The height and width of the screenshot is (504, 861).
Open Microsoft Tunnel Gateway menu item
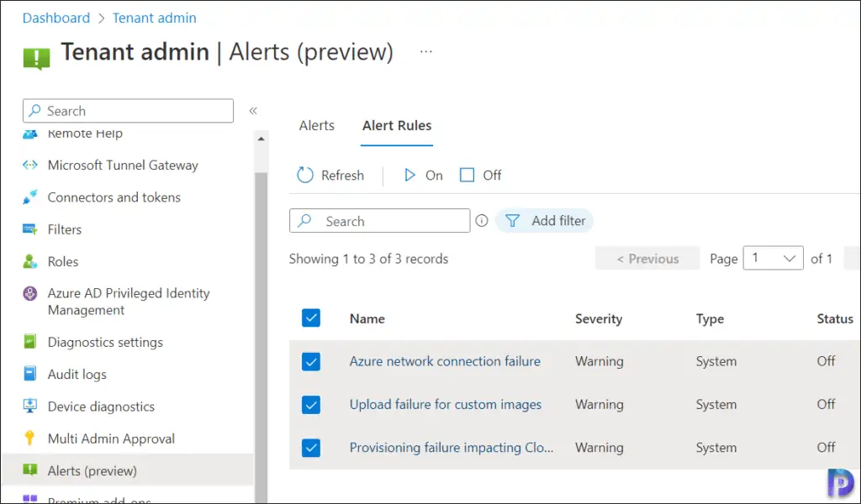click(x=123, y=165)
